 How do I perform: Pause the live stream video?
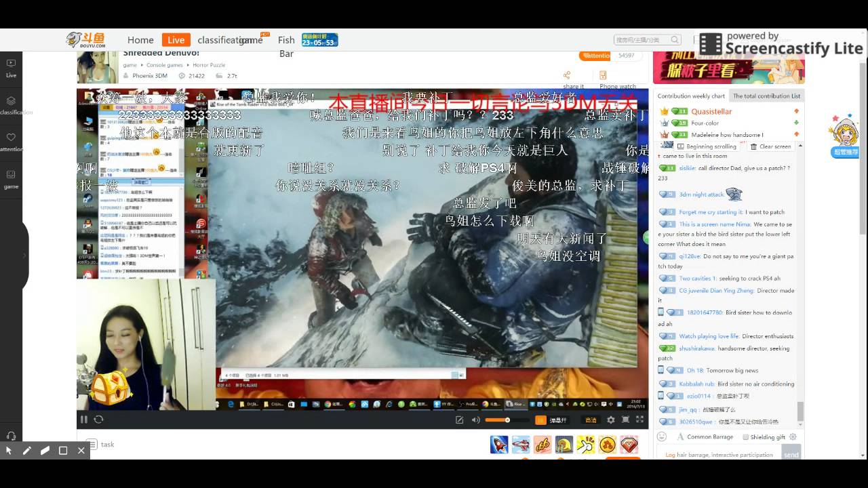coord(84,420)
